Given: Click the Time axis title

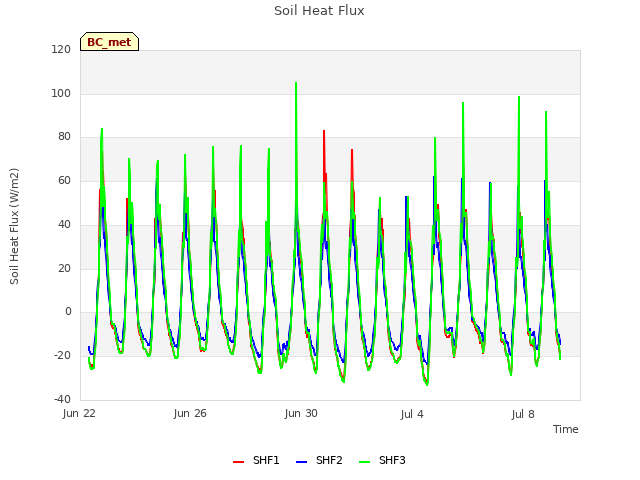Looking at the screenshot, I should tap(566, 429).
